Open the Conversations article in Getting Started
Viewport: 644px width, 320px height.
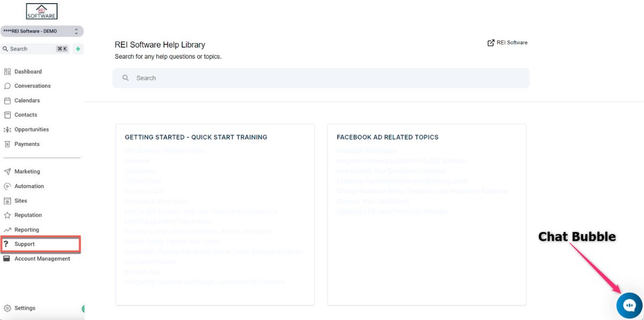[x=144, y=191]
